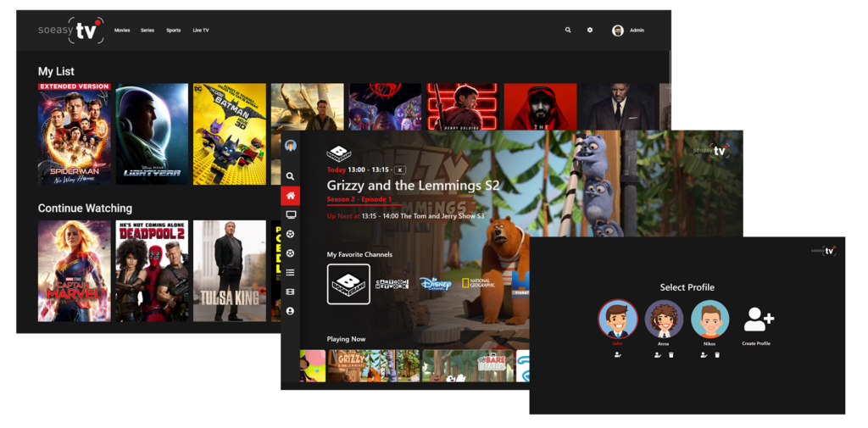Click the Today 13:00 - 13:15 time text
This screenshot has height=428, width=868.
[x=359, y=170]
